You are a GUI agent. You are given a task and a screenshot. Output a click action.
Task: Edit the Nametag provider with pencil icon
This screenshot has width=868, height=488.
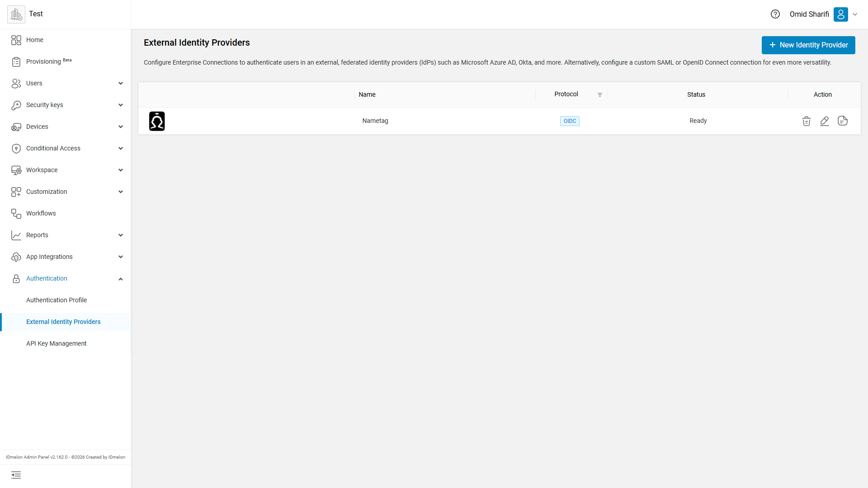(x=825, y=121)
